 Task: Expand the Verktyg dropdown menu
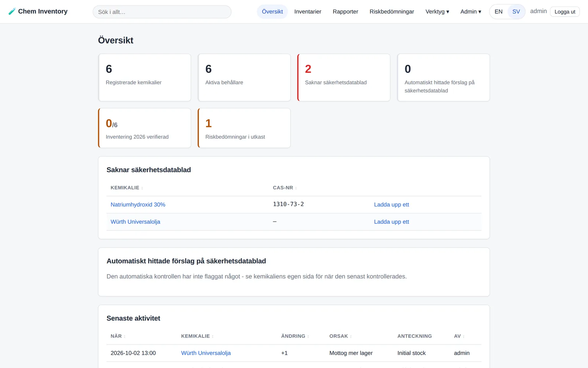click(x=437, y=12)
